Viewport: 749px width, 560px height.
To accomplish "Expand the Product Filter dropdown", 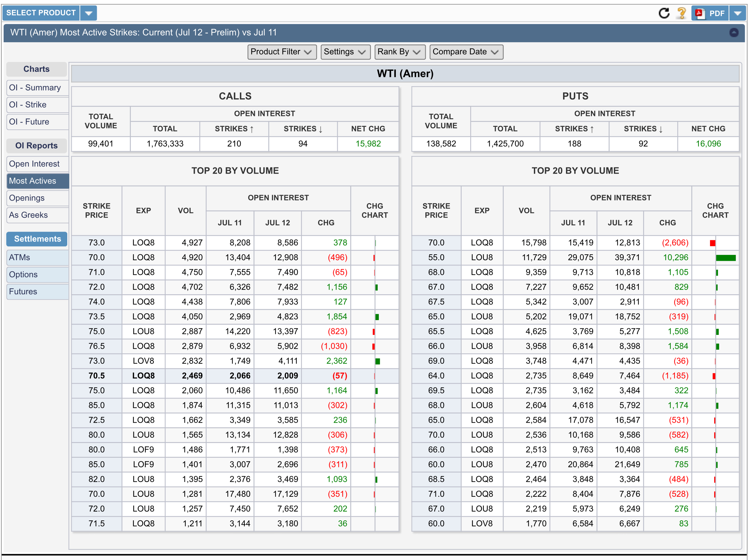I will [x=281, y=52].
